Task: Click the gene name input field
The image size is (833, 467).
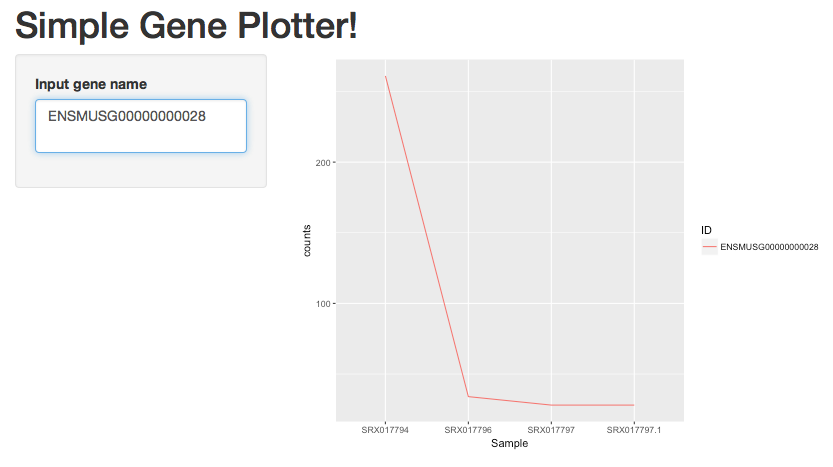Action: pyautogui.click(x=141, y=126)
